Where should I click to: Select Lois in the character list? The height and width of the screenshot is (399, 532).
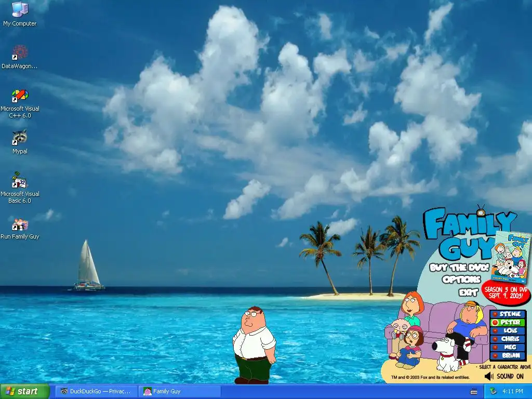click(508, 330)
